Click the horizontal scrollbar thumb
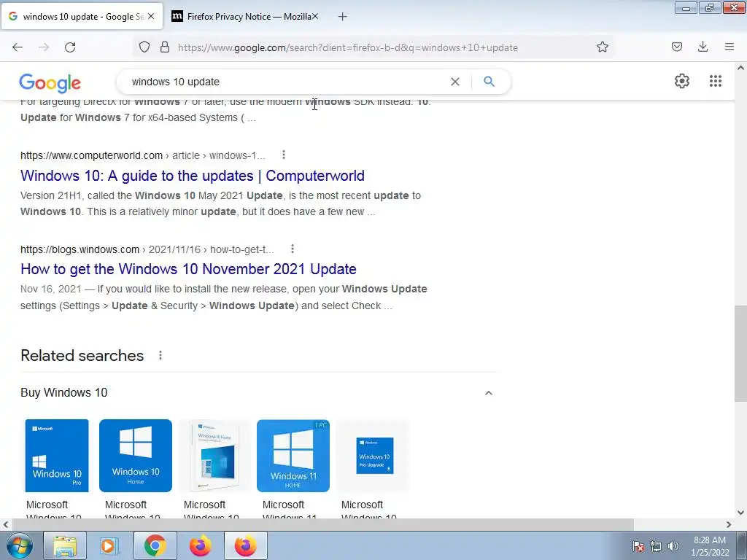Viewport: 747px width, 560px height. tap(323, 524)
